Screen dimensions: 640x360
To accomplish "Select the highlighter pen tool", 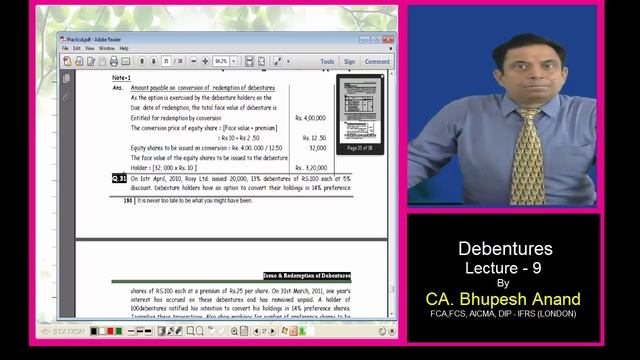I will click(179, 331).
